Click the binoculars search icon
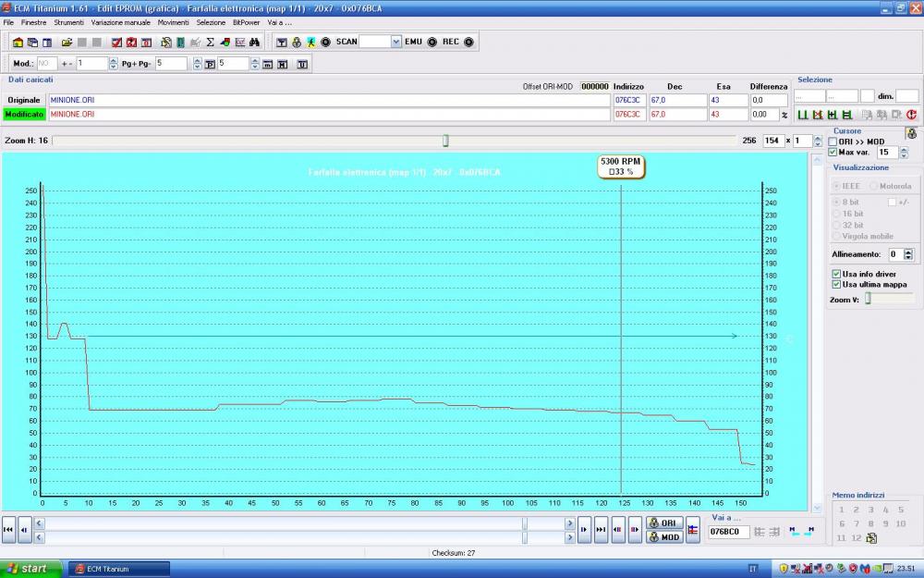924x578 pixels. click(x=255, y=43)
